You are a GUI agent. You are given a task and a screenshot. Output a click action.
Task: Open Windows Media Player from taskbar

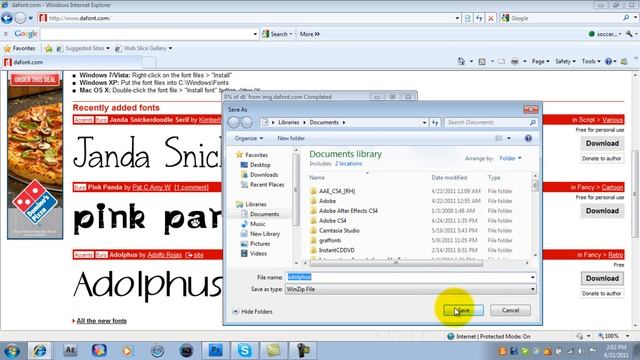coord(127,351)
